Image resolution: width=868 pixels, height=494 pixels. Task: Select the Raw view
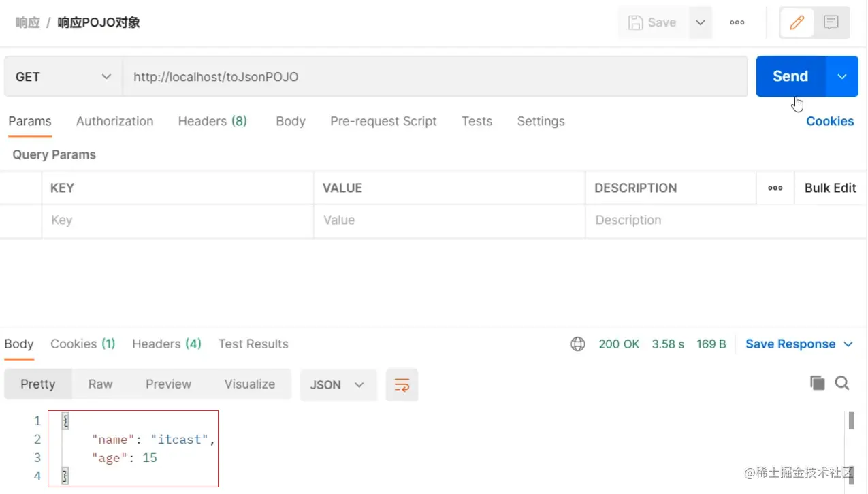pyautogui.click(x=100, y=384)
